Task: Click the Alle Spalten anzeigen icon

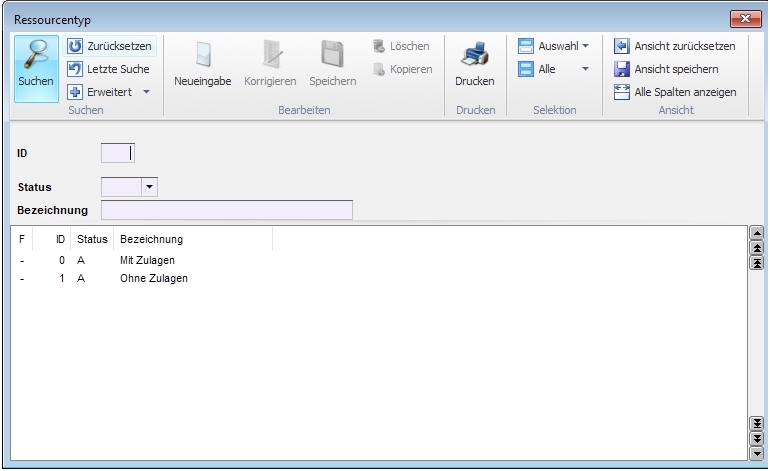Action: click(622, 92)
